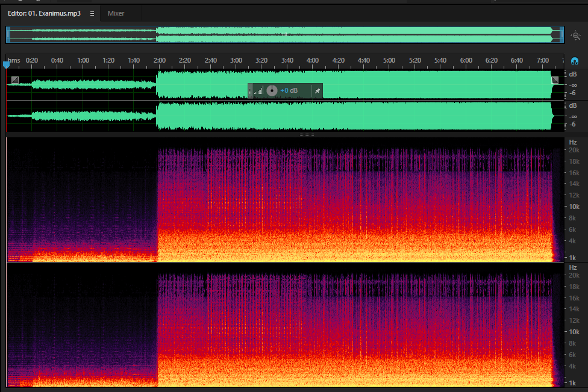This screenshot has height=392, width=588.
Task: Click the 7:00 mark on the time ruler
Action: coord(542,60)
